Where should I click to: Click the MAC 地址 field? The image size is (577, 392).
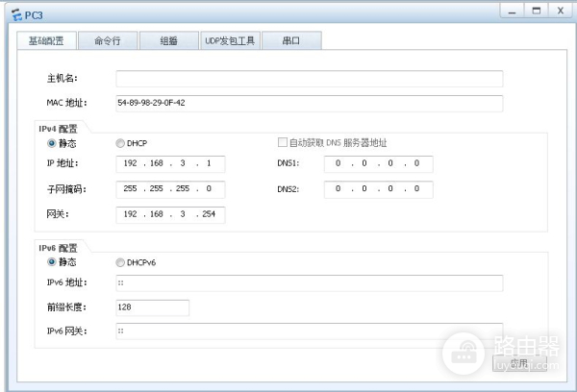tap(309, 103)
